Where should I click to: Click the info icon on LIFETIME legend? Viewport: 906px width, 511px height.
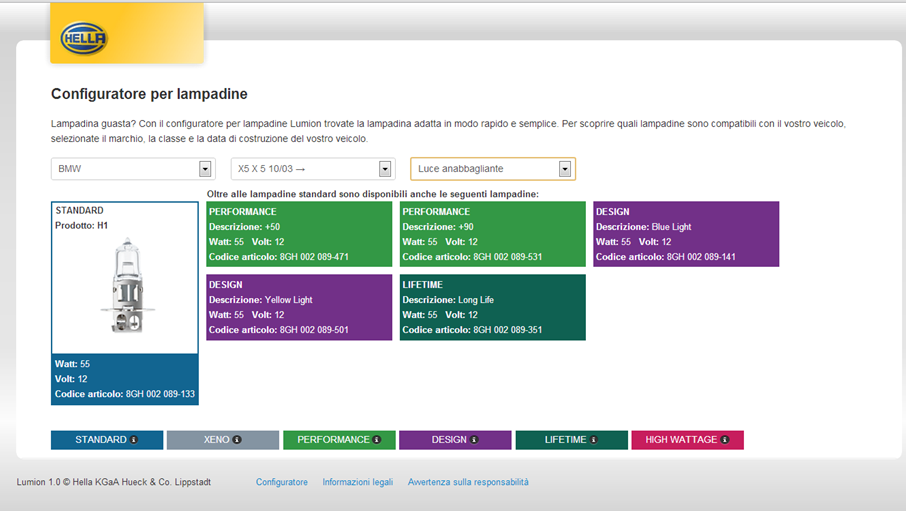click(594, 440)
